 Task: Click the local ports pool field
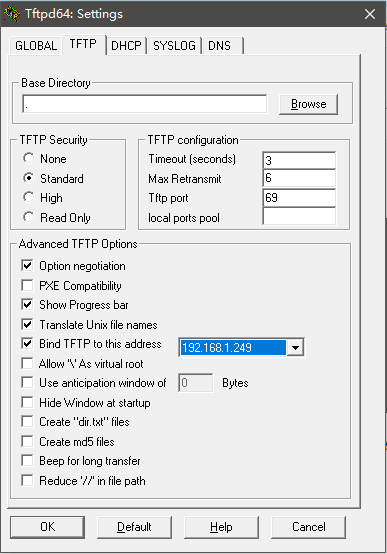point(299,216)
